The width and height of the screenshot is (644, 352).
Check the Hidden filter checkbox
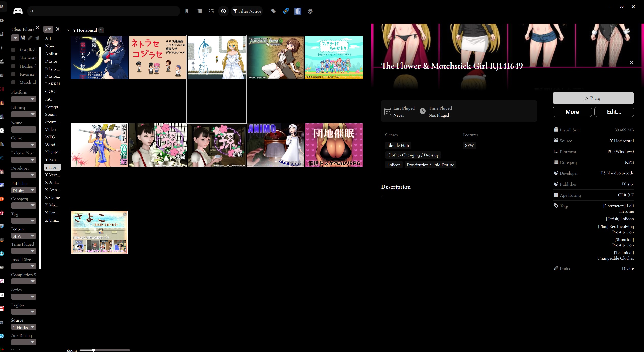pyautogui.click(x=14, y=66)
